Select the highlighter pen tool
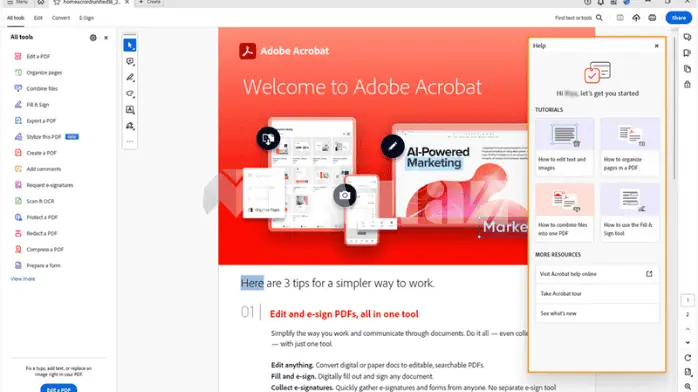The image size is (698, 392). 130,77
